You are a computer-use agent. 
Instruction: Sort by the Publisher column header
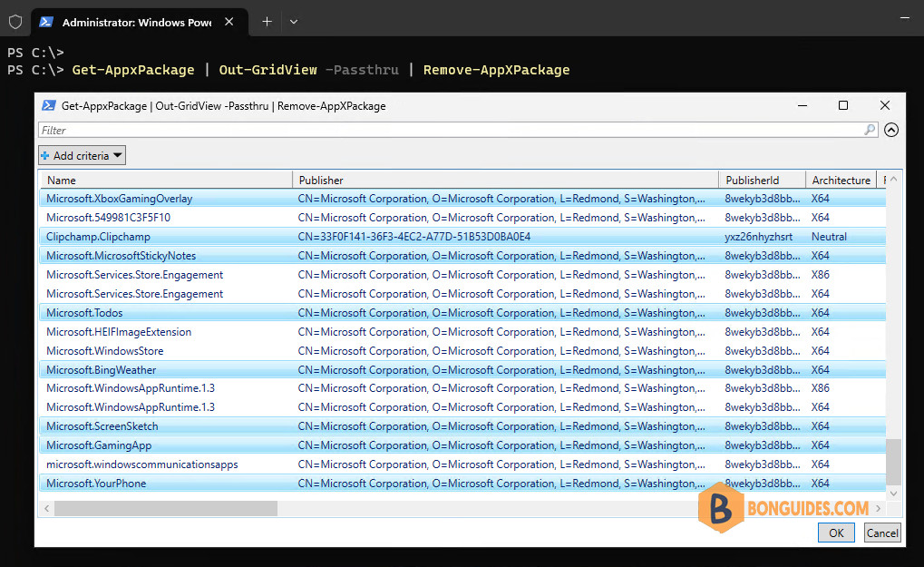tap(505, 180)
